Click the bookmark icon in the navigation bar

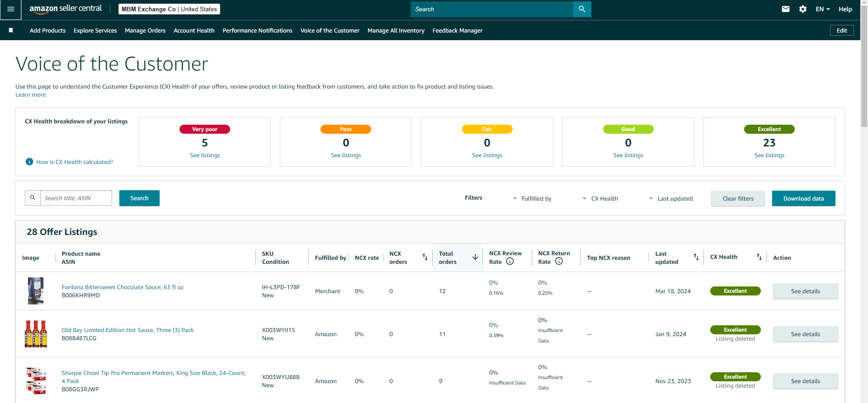11,30
